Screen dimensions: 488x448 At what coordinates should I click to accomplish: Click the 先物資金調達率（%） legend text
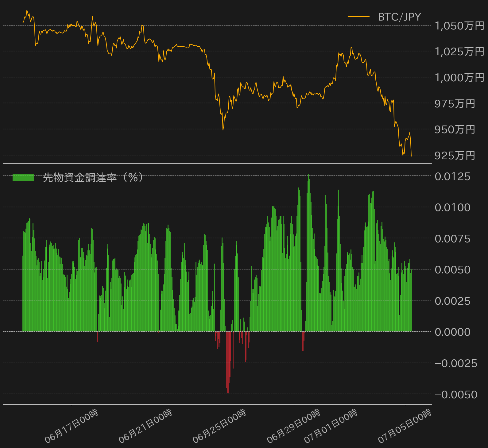click(93, 177)
